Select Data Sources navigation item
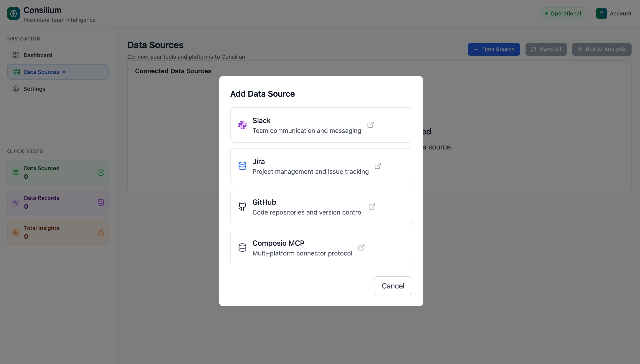Viewport: 640px width, 364px height. pos(41,72)
